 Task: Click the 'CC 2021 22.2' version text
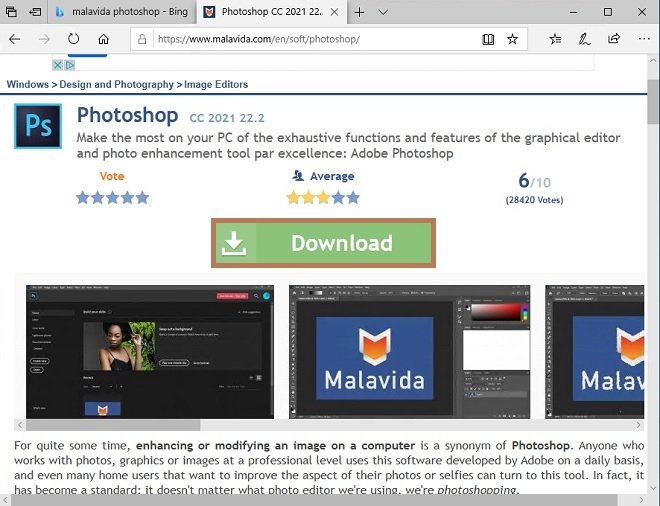point(227,118)
